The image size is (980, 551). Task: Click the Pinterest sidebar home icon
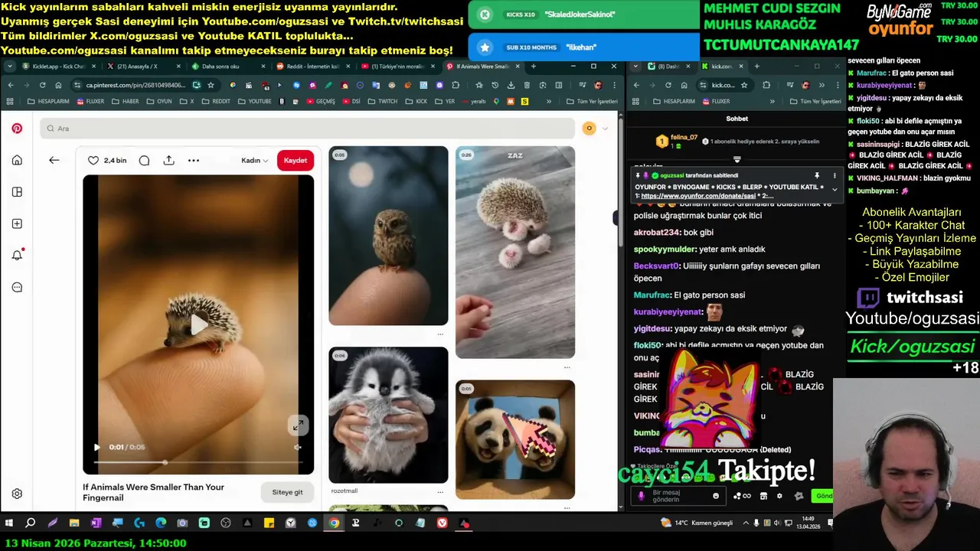[17, 160]
